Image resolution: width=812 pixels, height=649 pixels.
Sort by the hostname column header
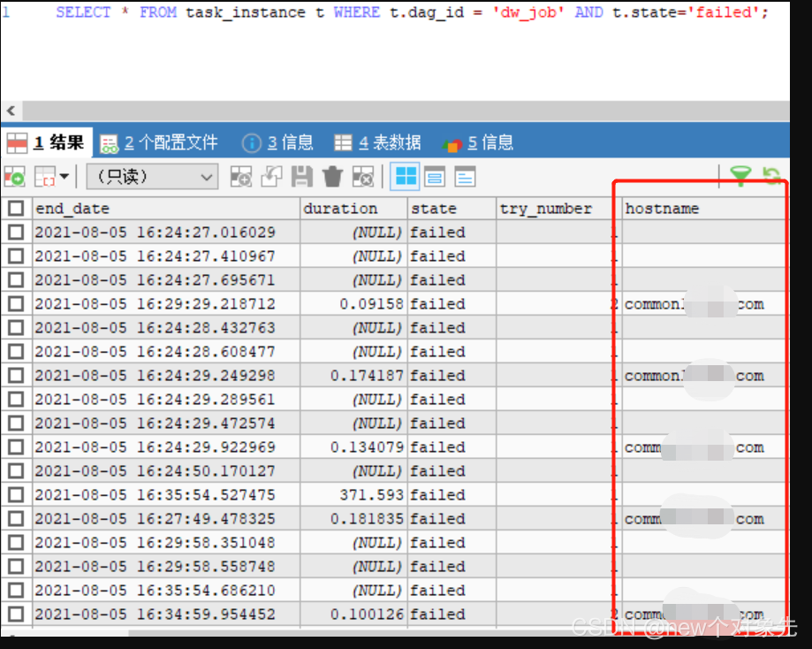coord(703,209)
